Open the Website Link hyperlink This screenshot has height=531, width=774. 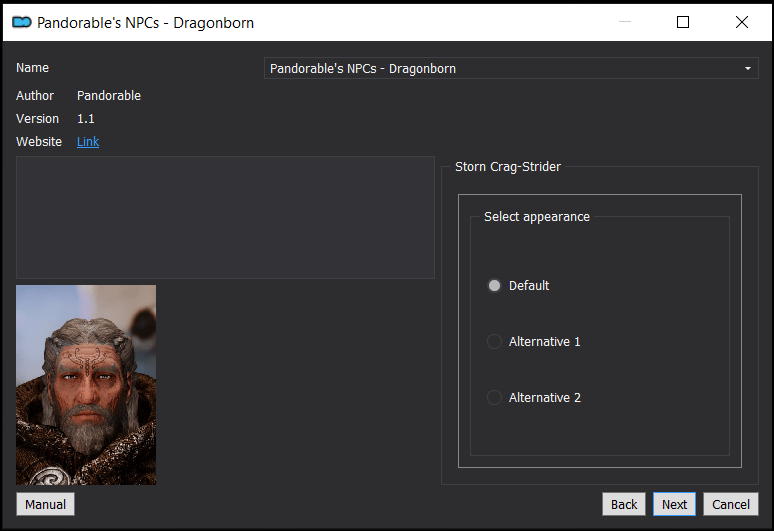(x=88, y=142)
